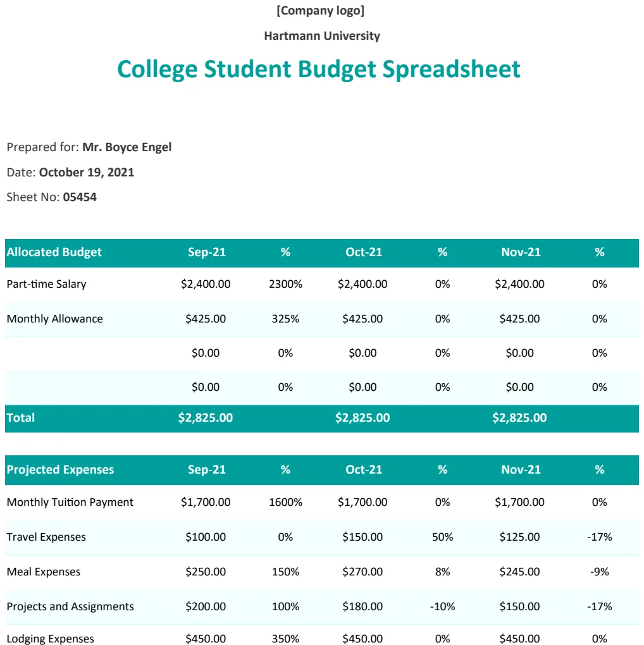The height and width of the screenshot is (645, 644).
Task: Select sheet number 05454
Action: 80,197
